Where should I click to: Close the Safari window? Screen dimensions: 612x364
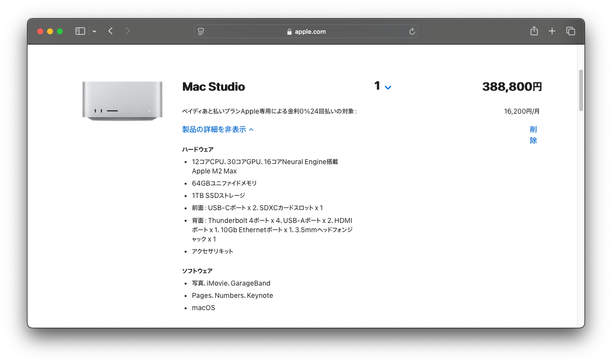tap(40, 31)
